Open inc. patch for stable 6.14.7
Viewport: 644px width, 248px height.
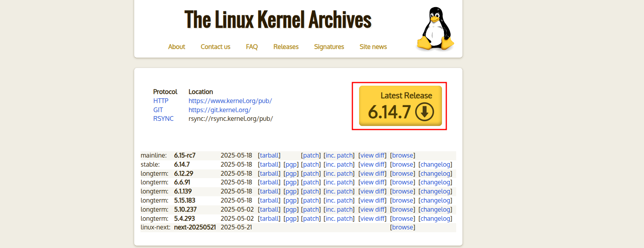tap(339, 164)
